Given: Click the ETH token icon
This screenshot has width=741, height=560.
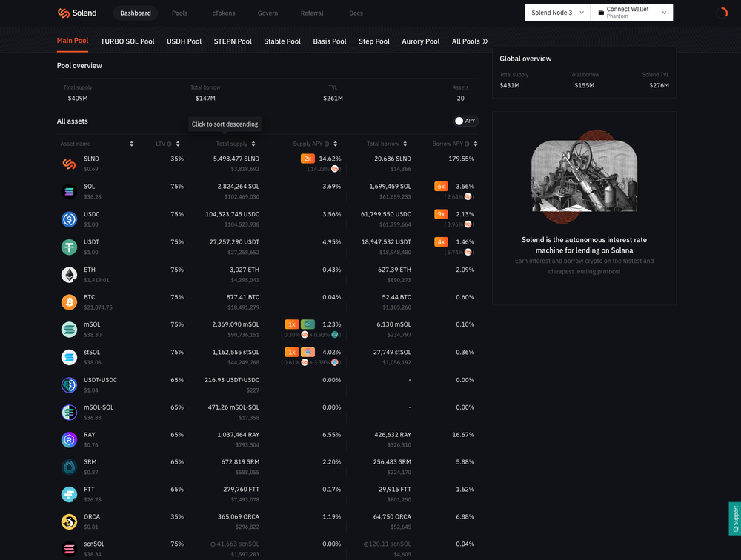Looking at the screenshot, I should click(69, 274).
